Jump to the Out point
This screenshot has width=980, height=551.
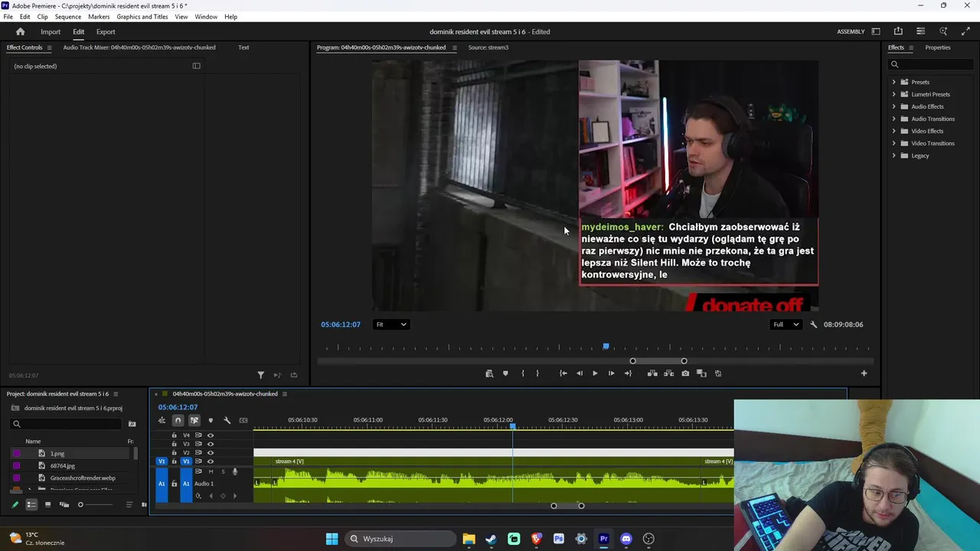coord(628,373)
